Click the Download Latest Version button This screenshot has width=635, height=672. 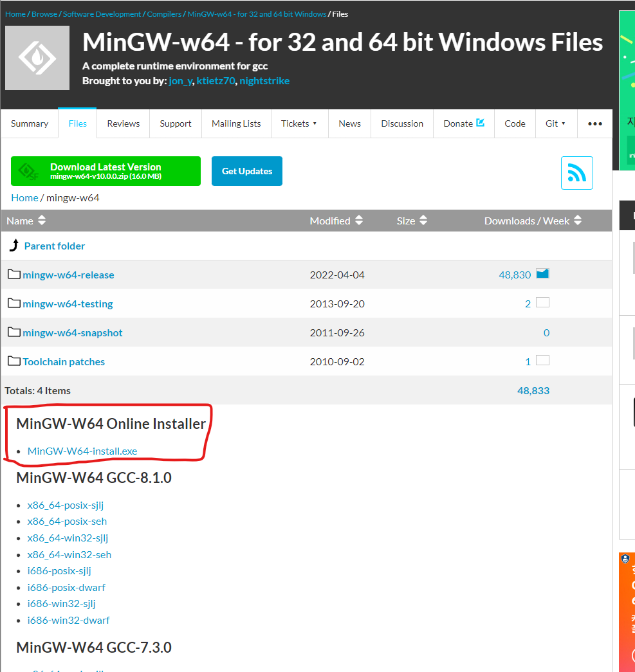coord(106,171)
